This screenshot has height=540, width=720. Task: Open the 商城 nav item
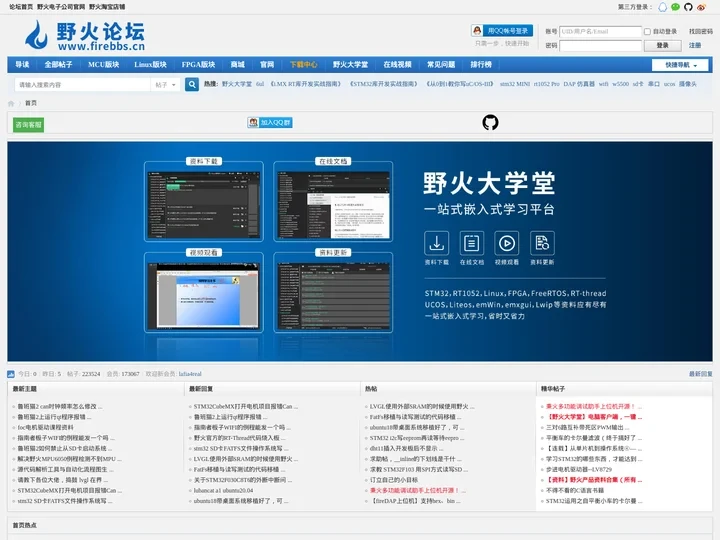click(x=237, y=65)
